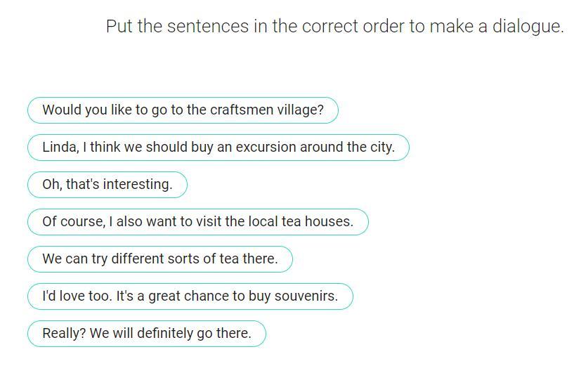This screenshot has height=392, width=574.
Task: Select the question about the craftsmen village
Action: [183, 110]
